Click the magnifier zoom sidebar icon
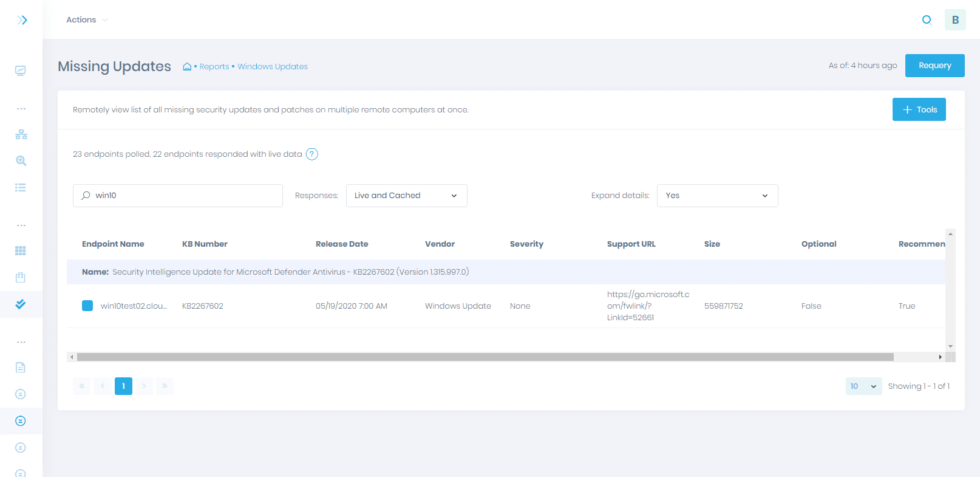Image resolution: width=980 pixels, height=477 pixels. 21,161
